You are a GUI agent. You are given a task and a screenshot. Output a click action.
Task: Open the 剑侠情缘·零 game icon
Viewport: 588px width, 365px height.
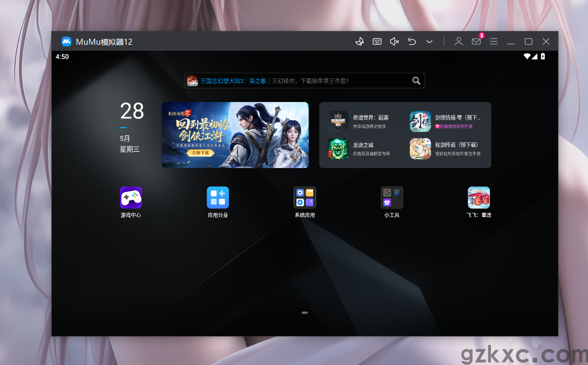click(x=420, y=121)
